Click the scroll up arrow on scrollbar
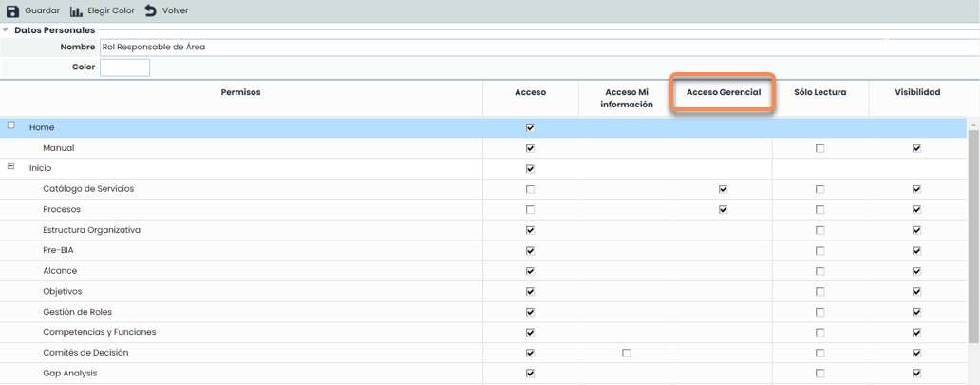The image size is (980, 385). [972, 125]
